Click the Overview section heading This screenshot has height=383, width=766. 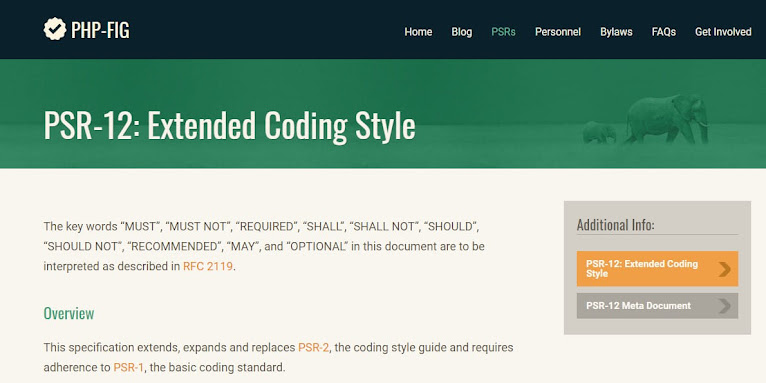tap(69, 313)
